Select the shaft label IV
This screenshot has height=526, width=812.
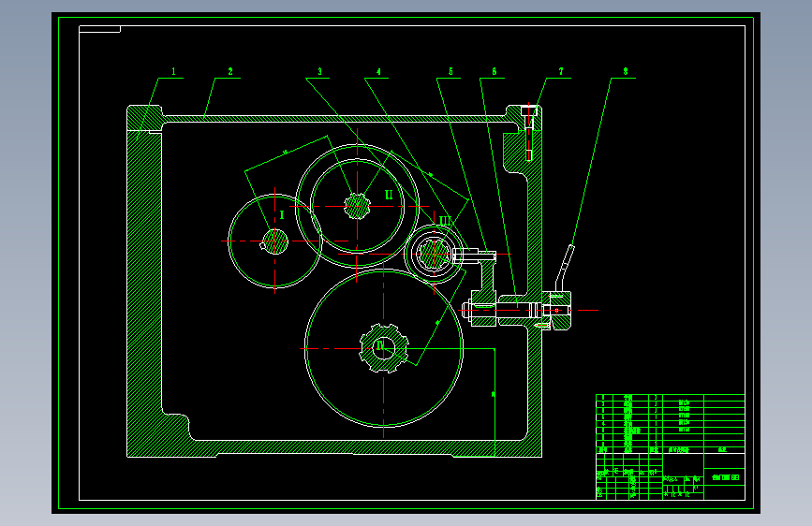[380, 346]
